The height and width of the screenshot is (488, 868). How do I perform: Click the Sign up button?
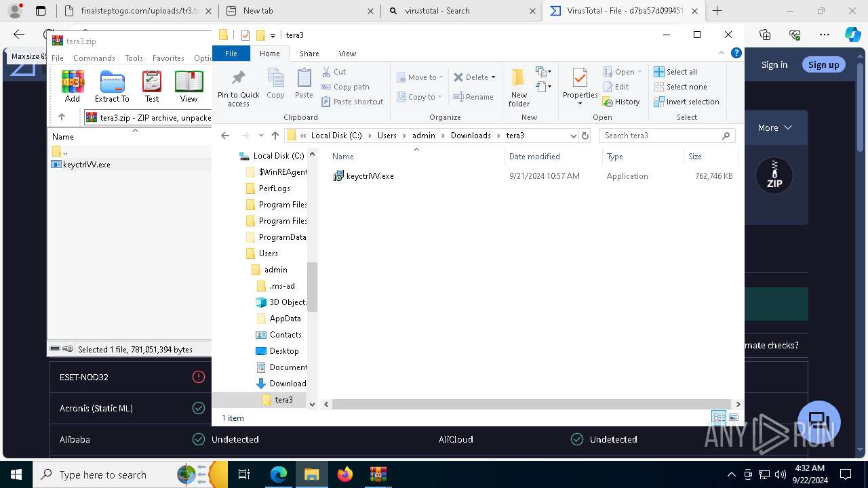tap(823, 64)
